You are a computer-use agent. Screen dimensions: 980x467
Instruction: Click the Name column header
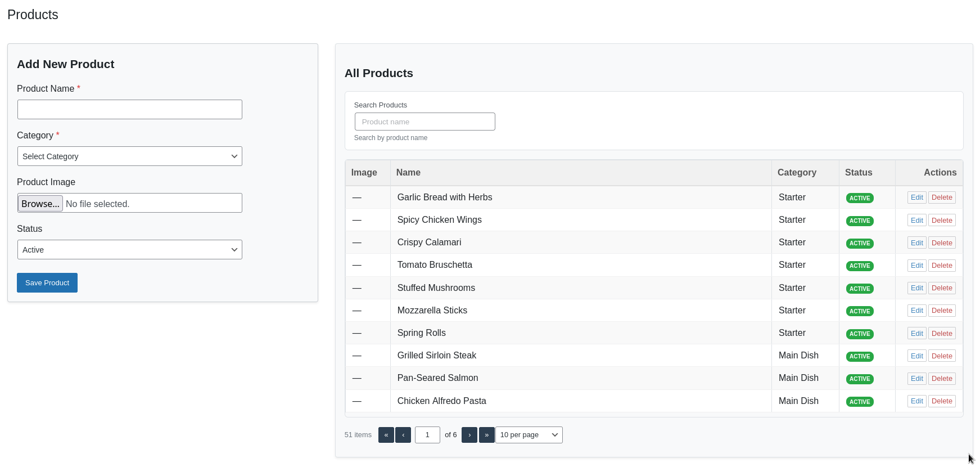point(408,173)
